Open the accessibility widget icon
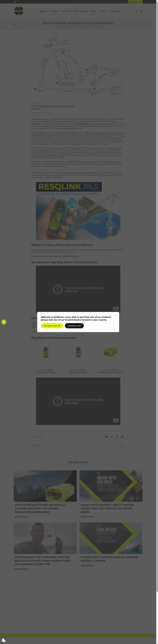 point(4,322)
